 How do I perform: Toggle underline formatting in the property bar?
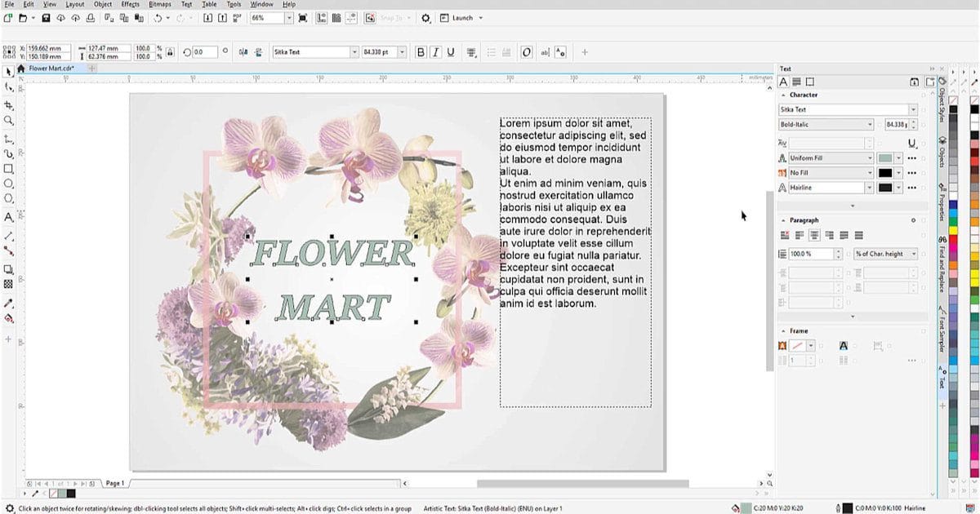pyautogui.click(x=450, y=51)
